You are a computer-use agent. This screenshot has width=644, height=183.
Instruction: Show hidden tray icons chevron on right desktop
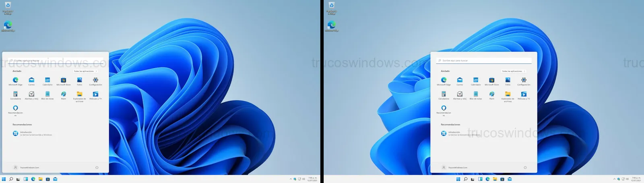(614, 179)
